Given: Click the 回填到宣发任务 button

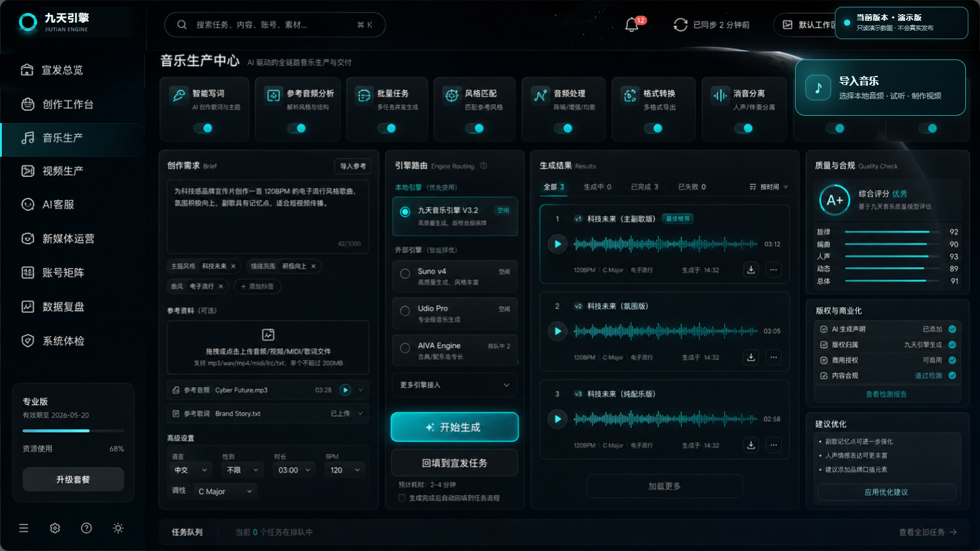Looking at the screenshot, I should 454,463.
